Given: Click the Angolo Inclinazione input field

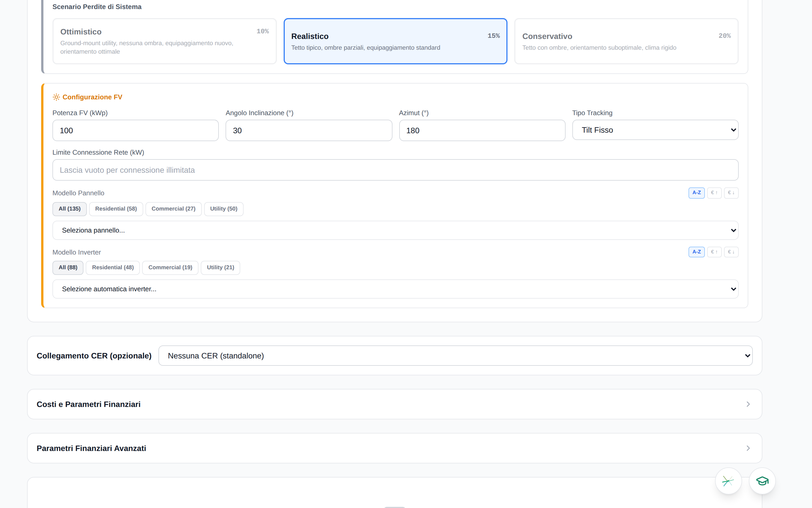Looking at the screenshot, I should [309, 130].
